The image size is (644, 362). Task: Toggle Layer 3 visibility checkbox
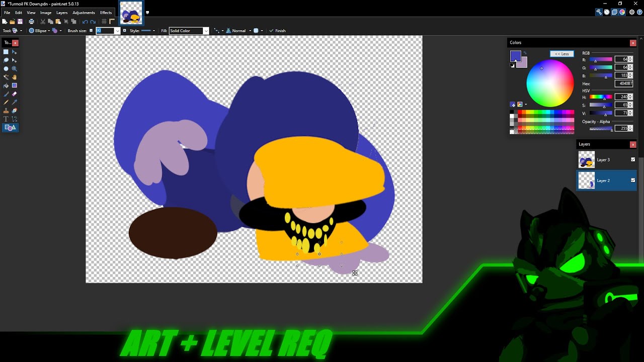[633, 159]
